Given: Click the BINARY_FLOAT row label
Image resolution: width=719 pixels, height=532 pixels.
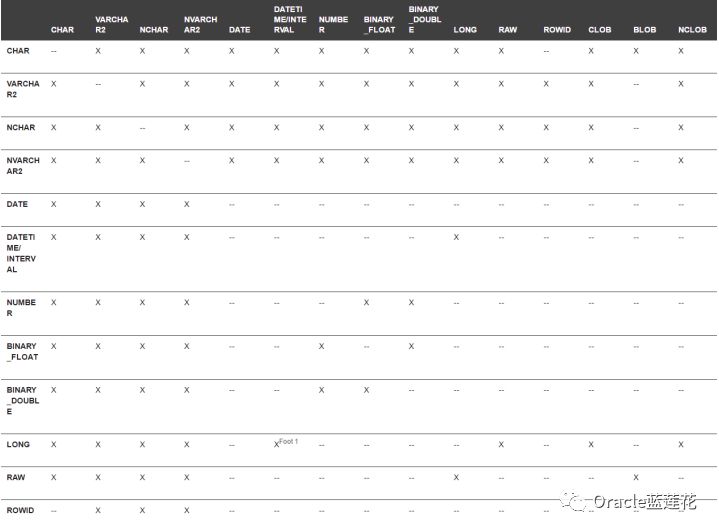Looking at the screenshot, I should (22, 351).
